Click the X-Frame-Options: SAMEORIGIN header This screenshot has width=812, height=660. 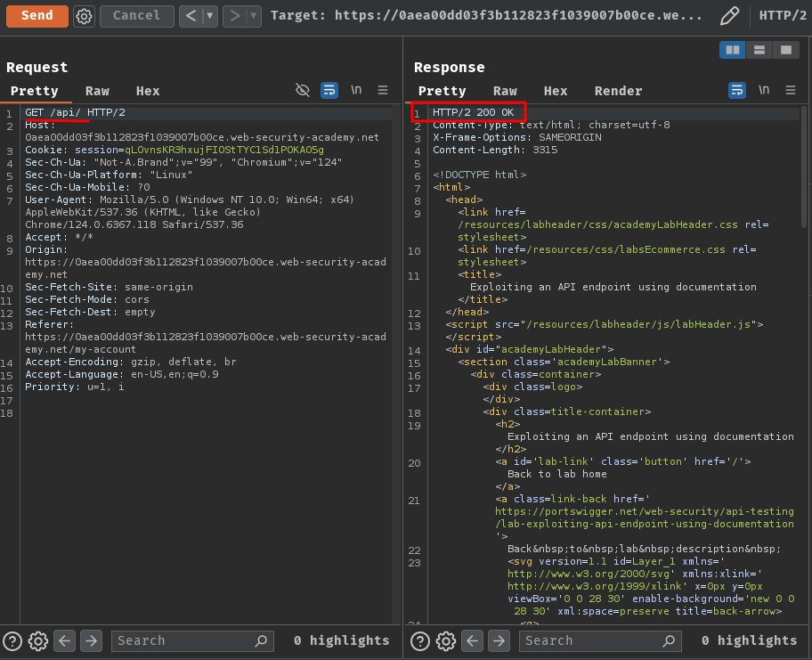(516, 137)
